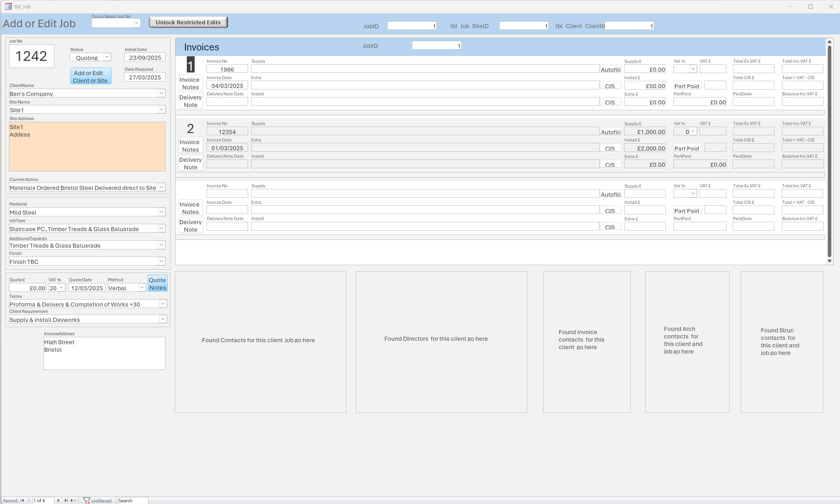Expand the ClientName combo box
840x504 pixels.
pos(161,93)
